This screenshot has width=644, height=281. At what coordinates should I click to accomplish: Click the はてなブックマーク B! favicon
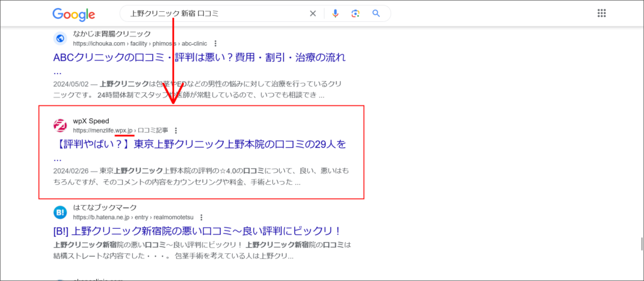pos(60,212)
